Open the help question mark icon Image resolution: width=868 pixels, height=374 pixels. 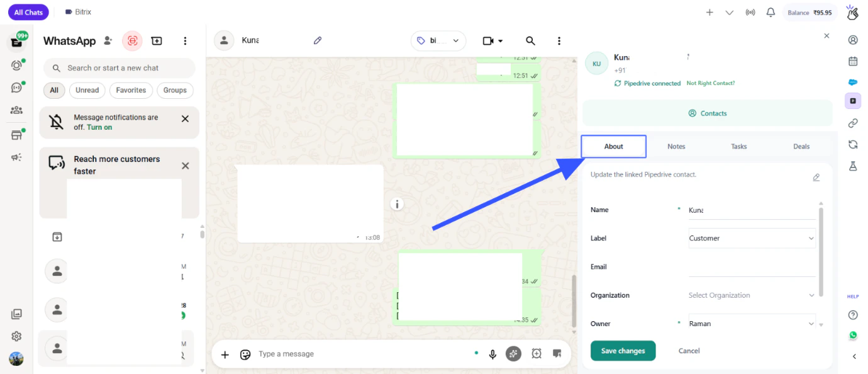853,315
